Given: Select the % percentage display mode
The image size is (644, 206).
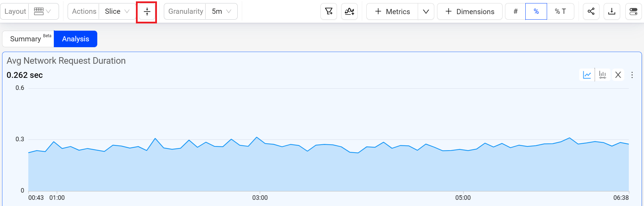Looking at the screenshot, I should tap(536, 11).
